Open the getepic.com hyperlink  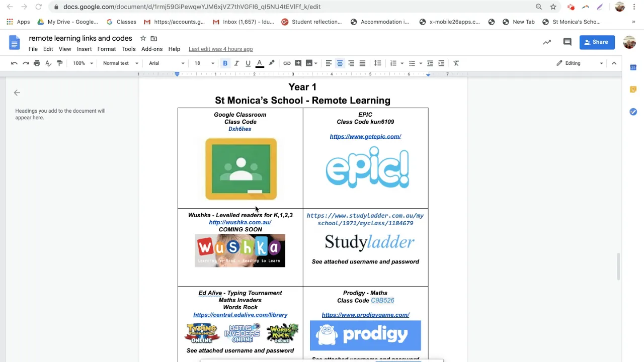point(365,136)
